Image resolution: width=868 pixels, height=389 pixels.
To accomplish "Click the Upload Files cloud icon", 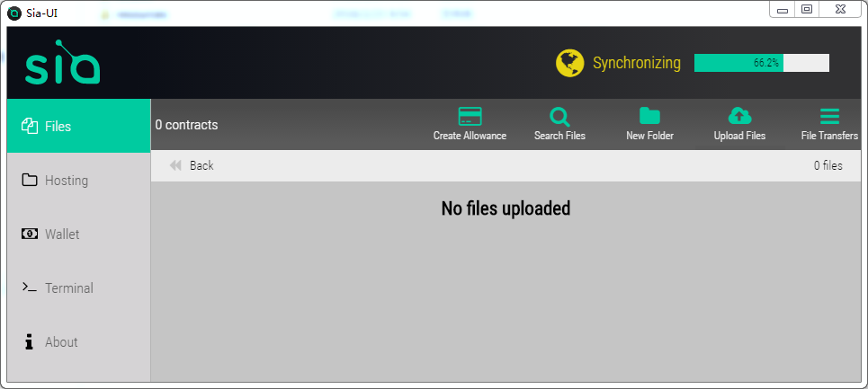I will tap(739, 116).
